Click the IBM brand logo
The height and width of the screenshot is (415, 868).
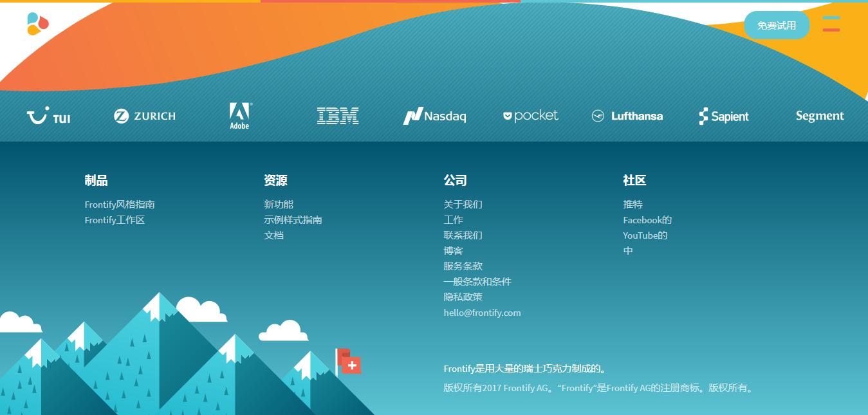coord(338,116)
